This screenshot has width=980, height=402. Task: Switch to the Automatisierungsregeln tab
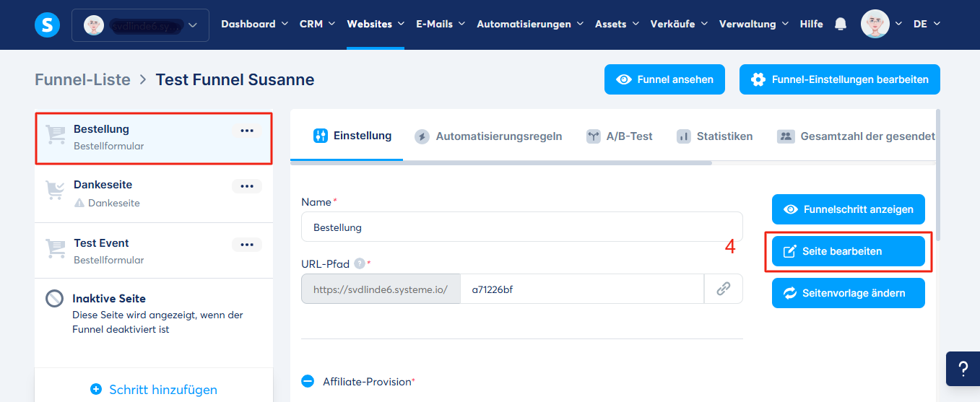click(488, 136)
